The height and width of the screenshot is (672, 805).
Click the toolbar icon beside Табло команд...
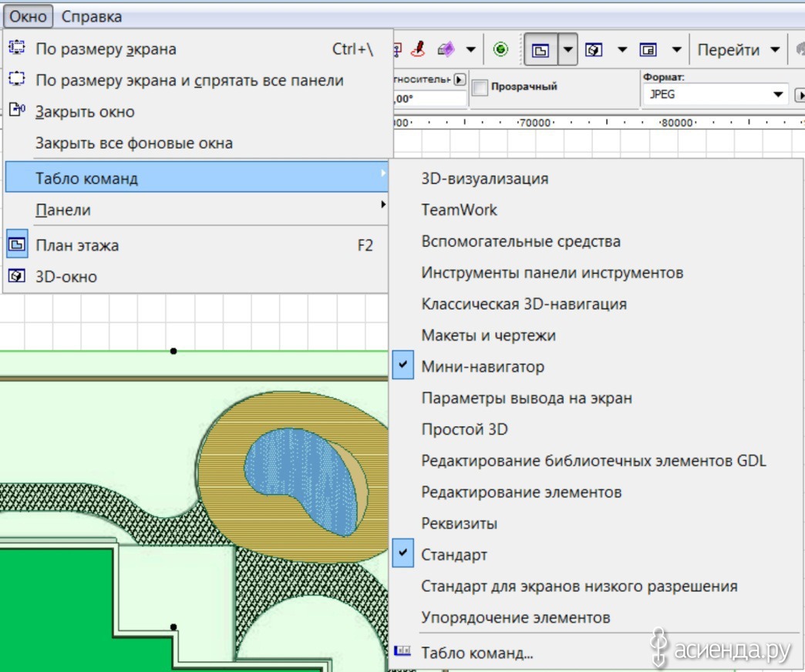pyautogui.click(x=402, y=651)
